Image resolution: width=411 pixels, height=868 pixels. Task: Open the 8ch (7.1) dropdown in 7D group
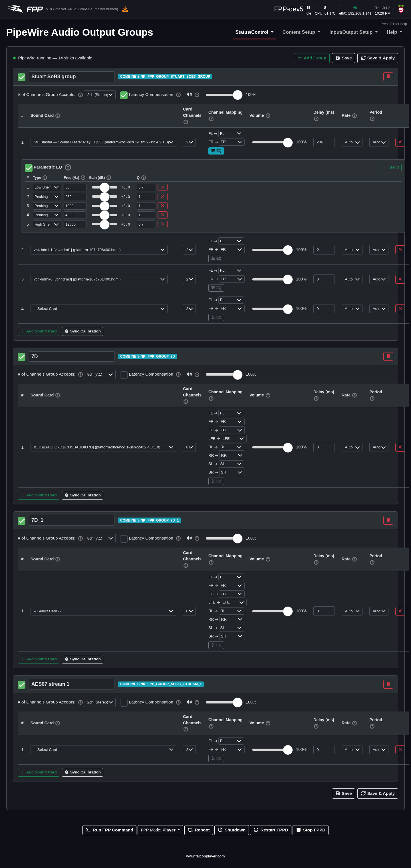pos(100,374)
